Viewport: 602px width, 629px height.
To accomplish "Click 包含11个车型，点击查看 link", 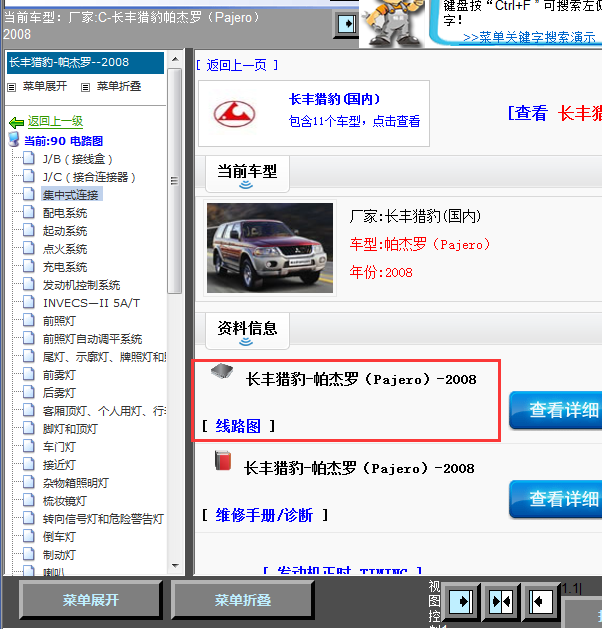I will [355, 121].
